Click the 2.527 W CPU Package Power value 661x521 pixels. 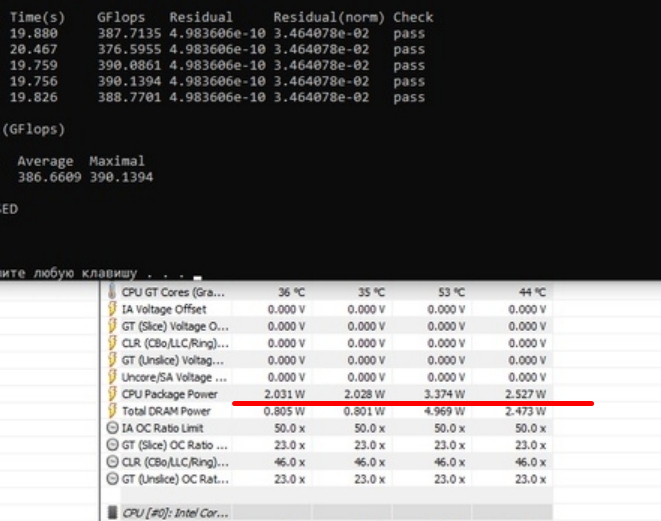click(x=525, y=394)
